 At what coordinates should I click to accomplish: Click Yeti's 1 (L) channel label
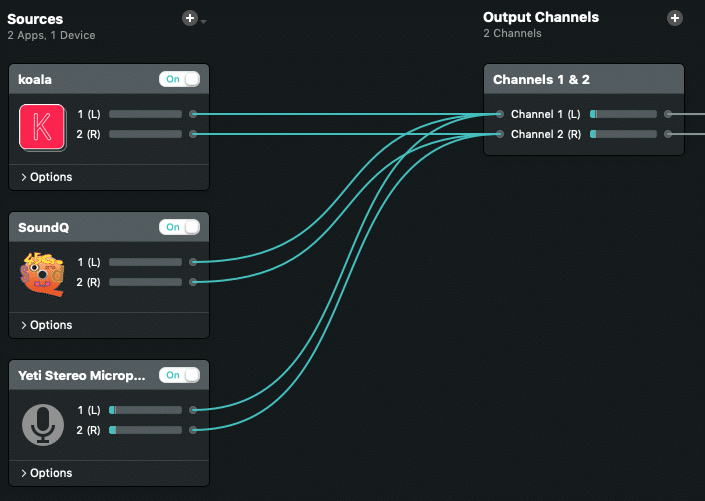[x=89, y=410]
